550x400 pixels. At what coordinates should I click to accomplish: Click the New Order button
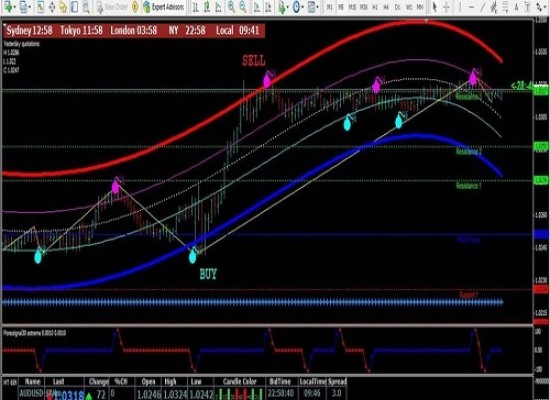(x=112, y=7)
